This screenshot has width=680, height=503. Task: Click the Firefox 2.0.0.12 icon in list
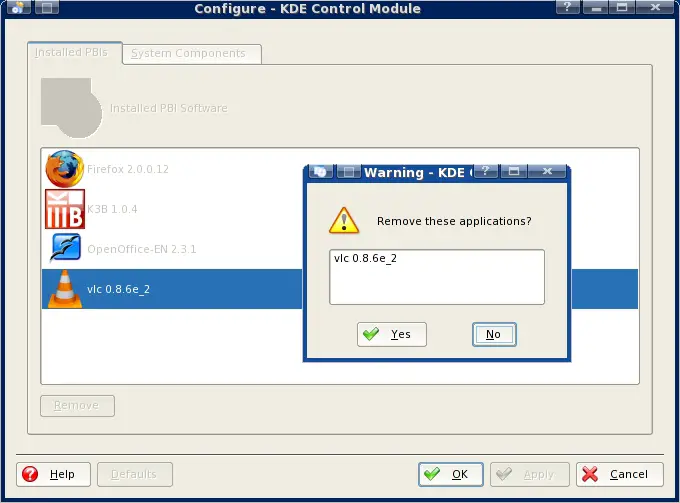[x=65, y=169]
